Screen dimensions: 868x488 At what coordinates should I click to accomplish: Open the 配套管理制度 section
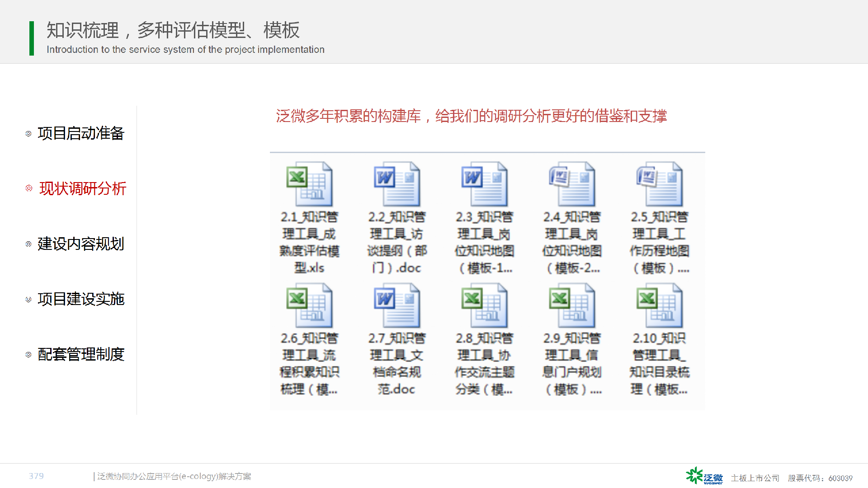(80, 354)
